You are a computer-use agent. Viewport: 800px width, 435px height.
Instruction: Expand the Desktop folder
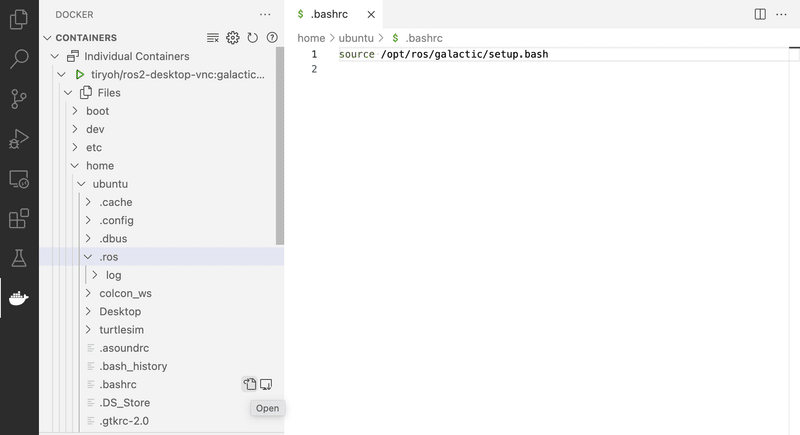tap(88, 312)
